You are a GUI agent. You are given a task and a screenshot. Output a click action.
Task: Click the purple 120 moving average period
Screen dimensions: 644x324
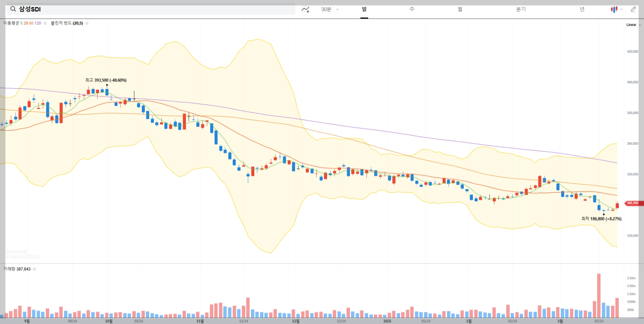[x=38, y=23]
